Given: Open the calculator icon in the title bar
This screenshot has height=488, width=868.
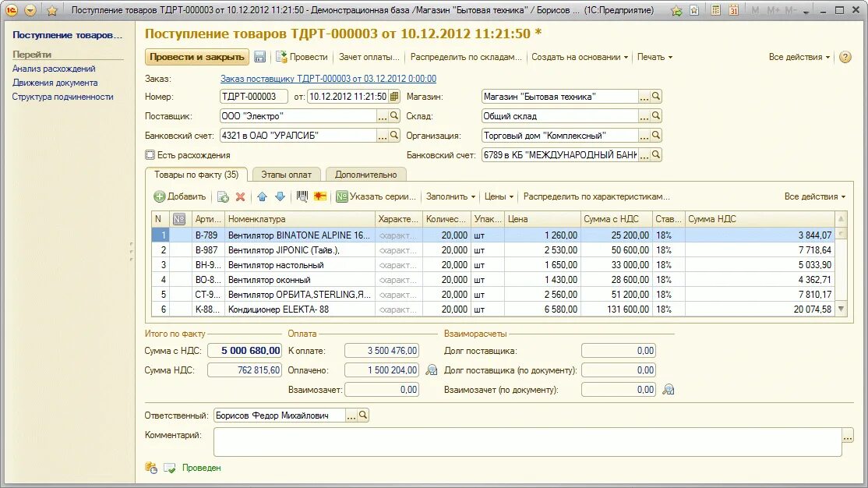Looking at the screenshot, I should 715,10.
